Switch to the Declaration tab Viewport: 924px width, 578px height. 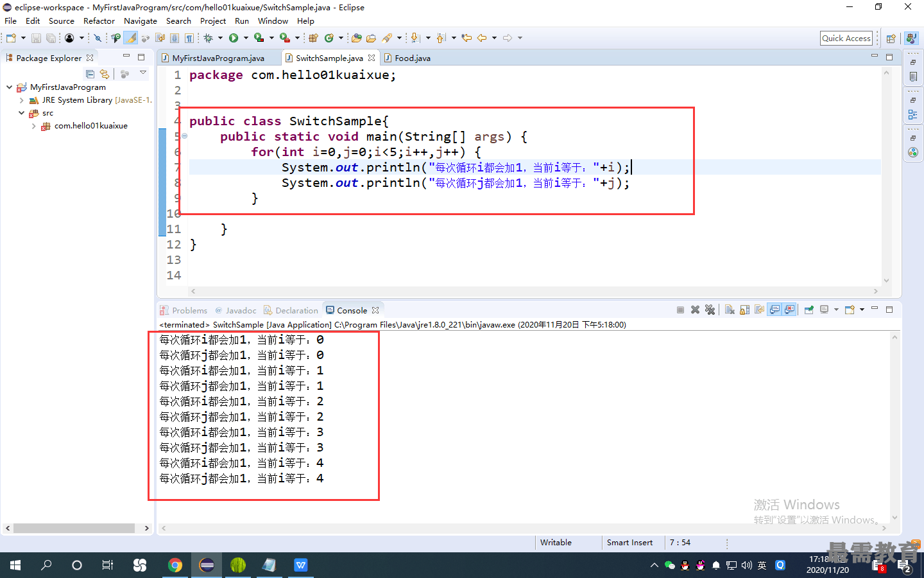(291, 310)
